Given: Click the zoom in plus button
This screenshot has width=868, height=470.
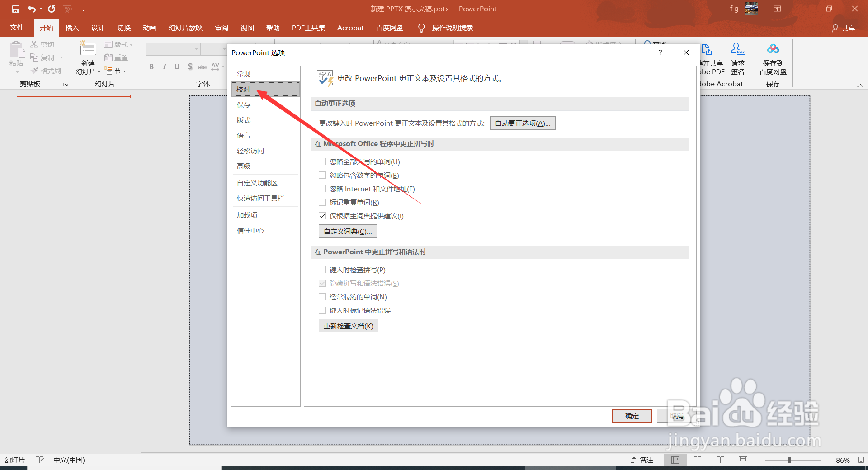Looking at the screenshot, I should point(826,460).
